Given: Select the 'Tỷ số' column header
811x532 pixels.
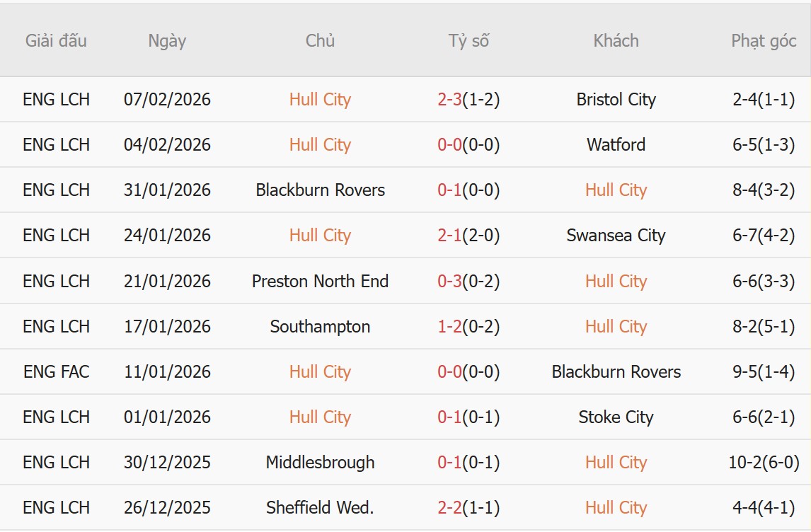Looking at the screenshot, I should click(x=468, y=41).
